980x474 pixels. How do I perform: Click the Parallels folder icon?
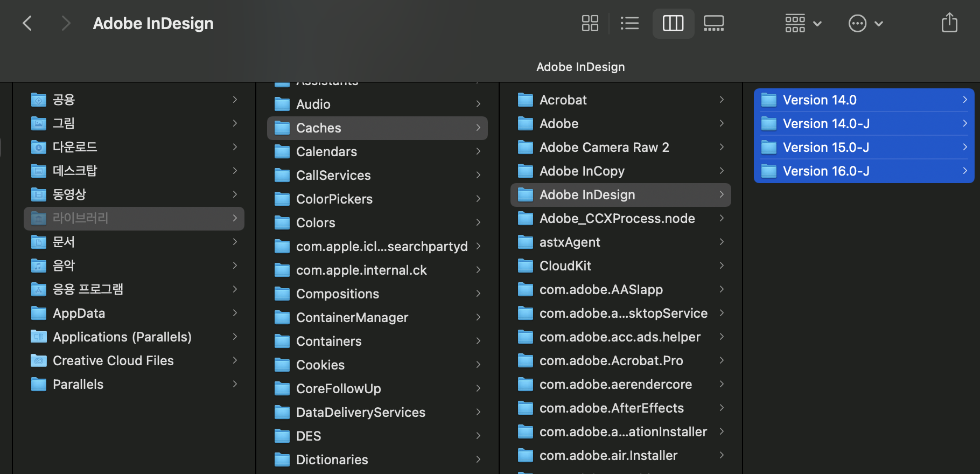[39, 384]
